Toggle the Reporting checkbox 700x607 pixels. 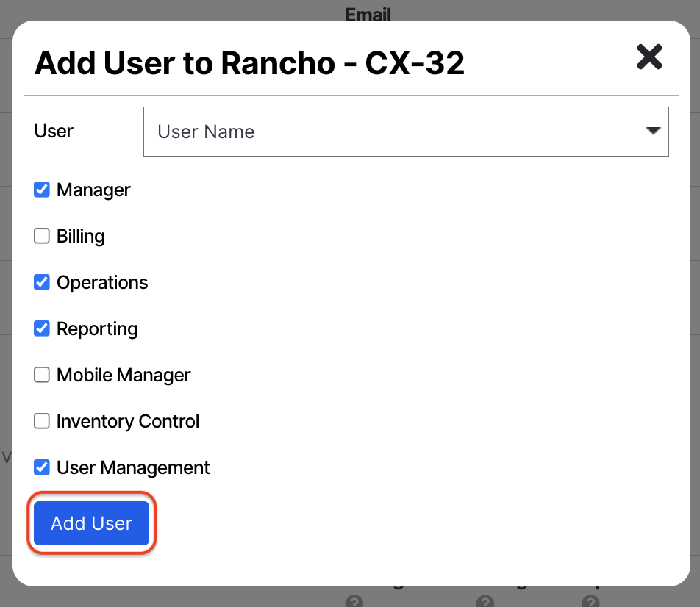point(42,328)
